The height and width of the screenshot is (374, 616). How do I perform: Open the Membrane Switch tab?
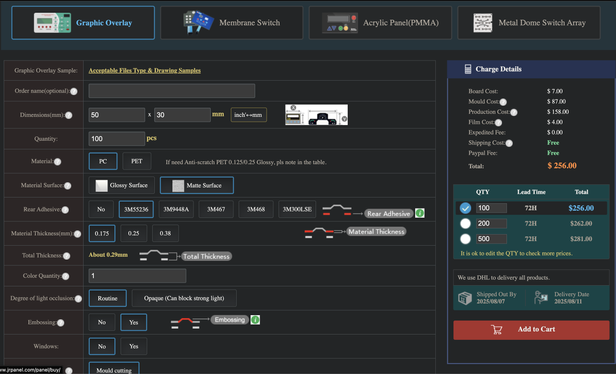pos(231,23)
